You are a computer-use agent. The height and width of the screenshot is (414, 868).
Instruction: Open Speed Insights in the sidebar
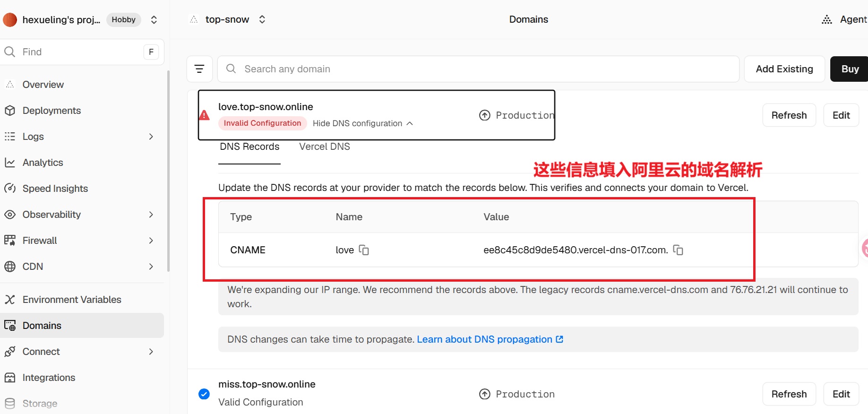tap(55, 189)
